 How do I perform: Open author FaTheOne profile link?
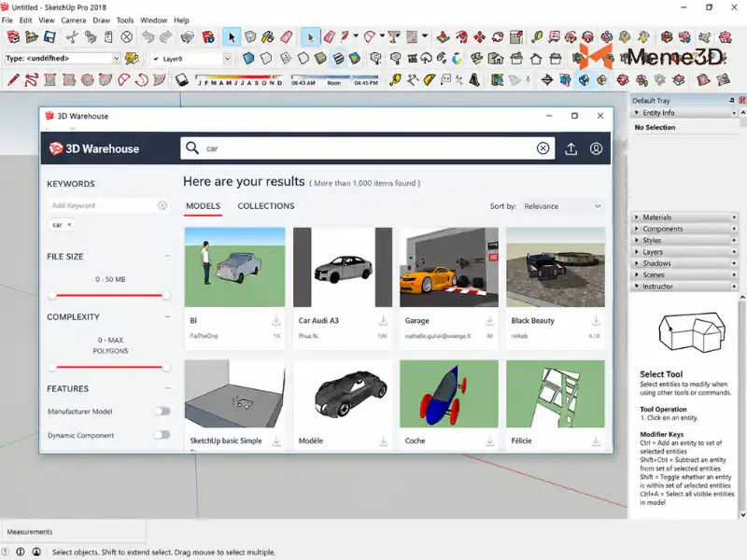click(204, 336)
